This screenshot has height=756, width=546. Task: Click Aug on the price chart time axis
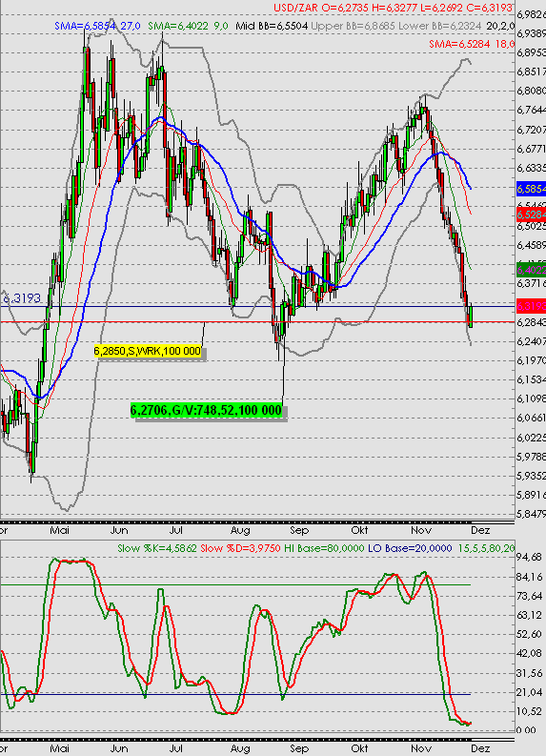tap(240, 530)
